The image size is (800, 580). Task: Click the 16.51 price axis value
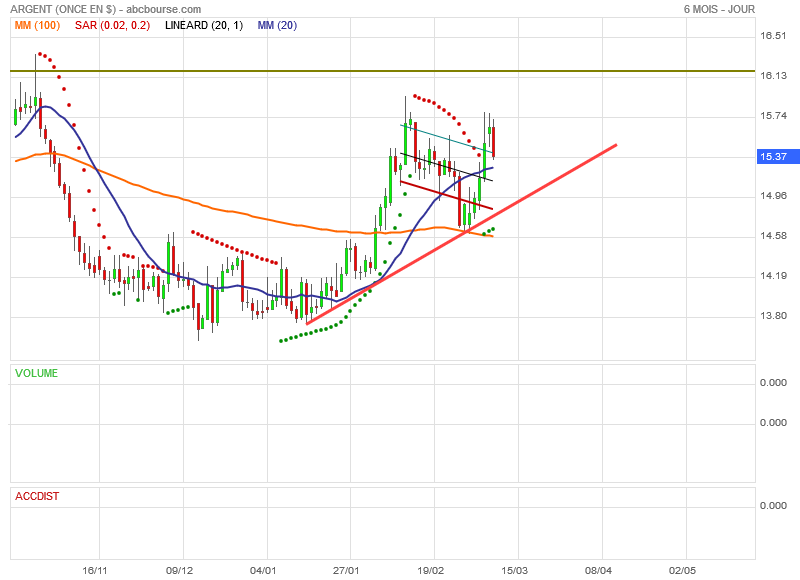[x=773, y=36]
